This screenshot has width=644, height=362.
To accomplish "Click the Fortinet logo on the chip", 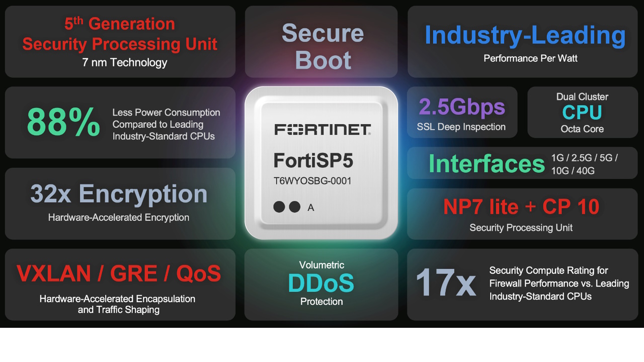I will click(321, 129).
